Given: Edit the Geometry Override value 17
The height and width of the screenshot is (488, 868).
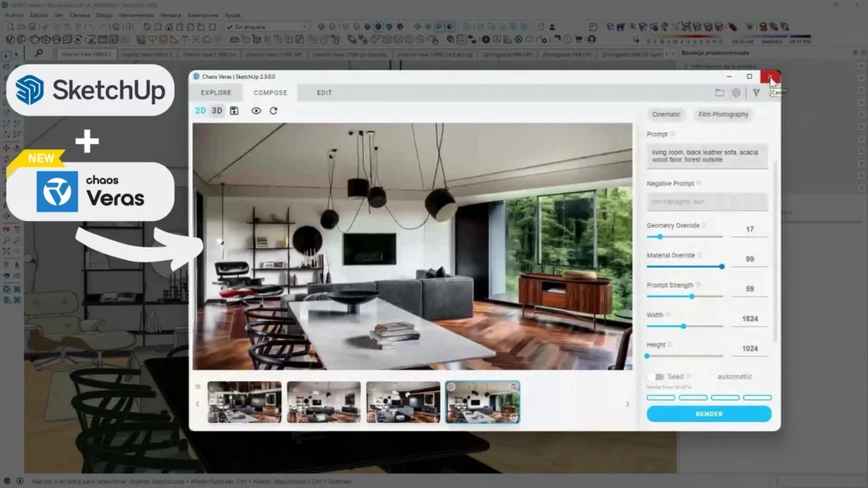Looking at the screenshot, I should point(749,230).
